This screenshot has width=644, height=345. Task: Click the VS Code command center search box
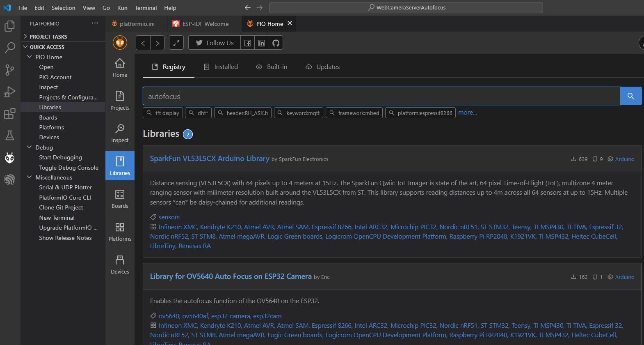point(406,7)
